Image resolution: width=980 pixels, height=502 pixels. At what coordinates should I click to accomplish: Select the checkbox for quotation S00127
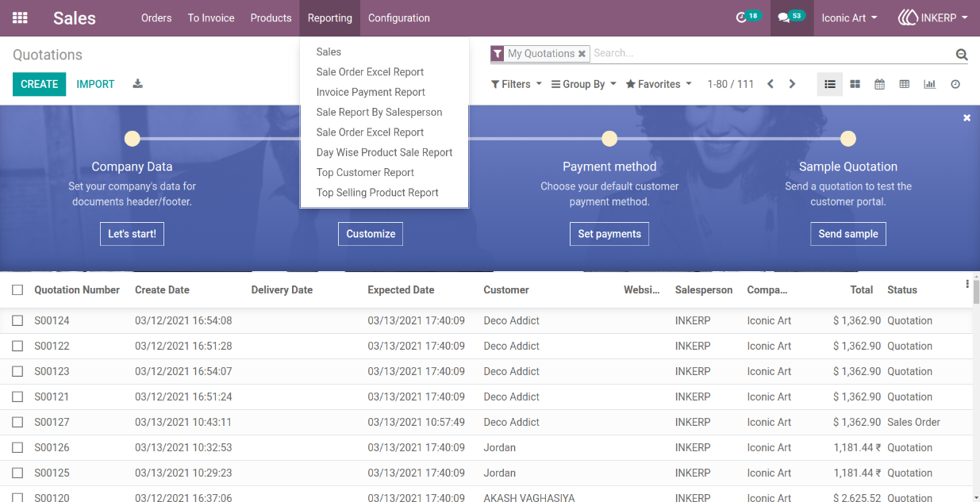pos(17,423)
